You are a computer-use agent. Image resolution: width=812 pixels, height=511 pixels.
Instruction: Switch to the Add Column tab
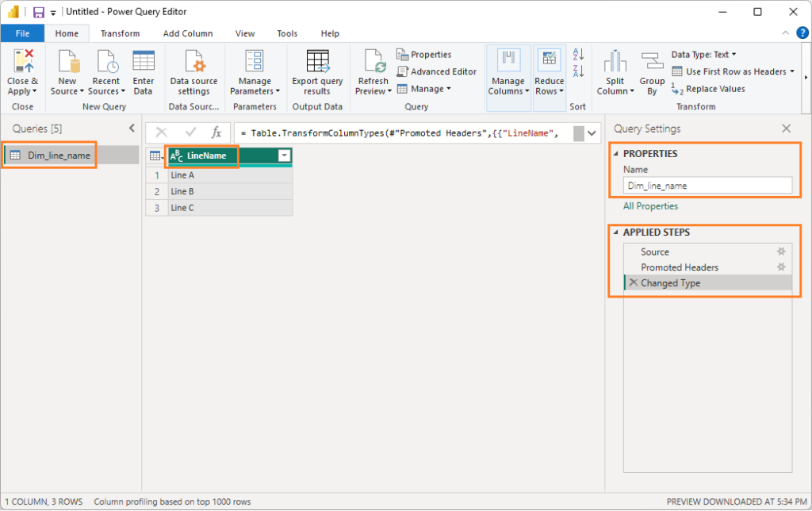(x=188, y=33)
